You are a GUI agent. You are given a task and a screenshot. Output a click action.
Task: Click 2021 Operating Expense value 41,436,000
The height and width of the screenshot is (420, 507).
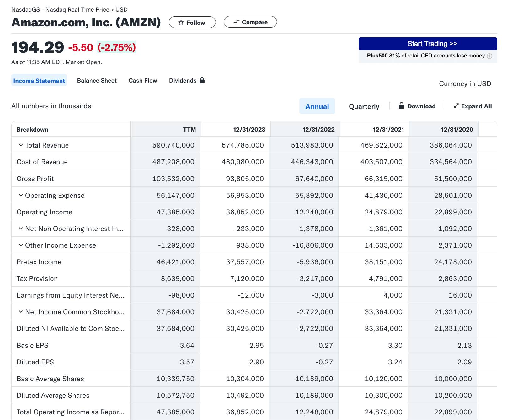tap(383, 195)
